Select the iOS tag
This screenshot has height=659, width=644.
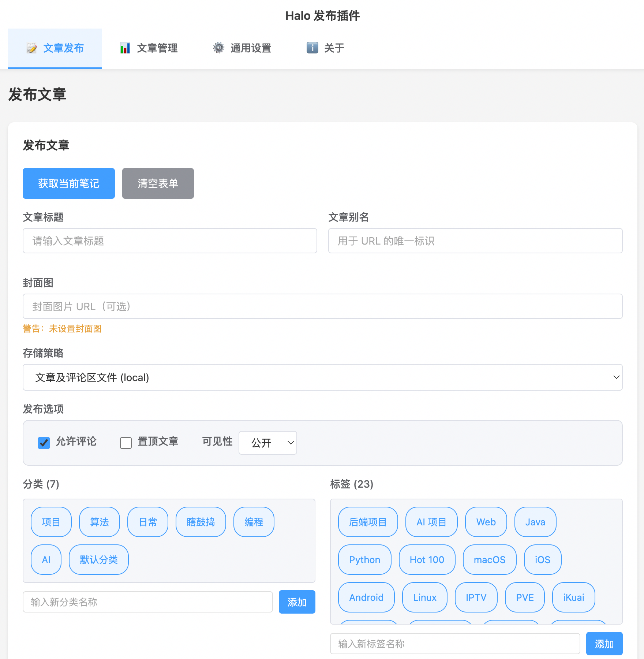(x=543, y=560)
